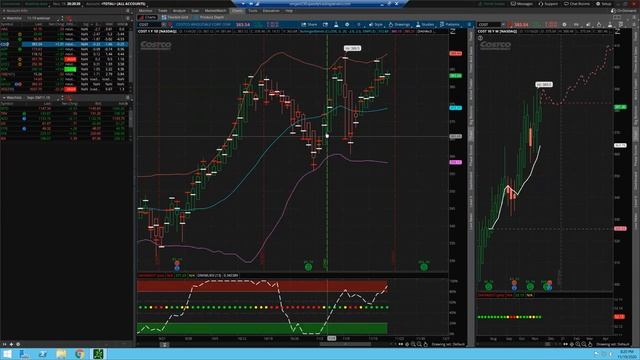Viewport: 640px width, 360px height.
Task: Open the Help tab
Action: [x=289, y=11]
